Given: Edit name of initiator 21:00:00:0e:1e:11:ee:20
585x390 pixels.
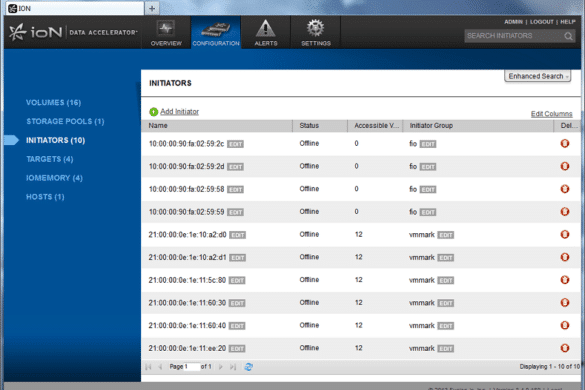Looking at the screenshot, I should (237, 349).
